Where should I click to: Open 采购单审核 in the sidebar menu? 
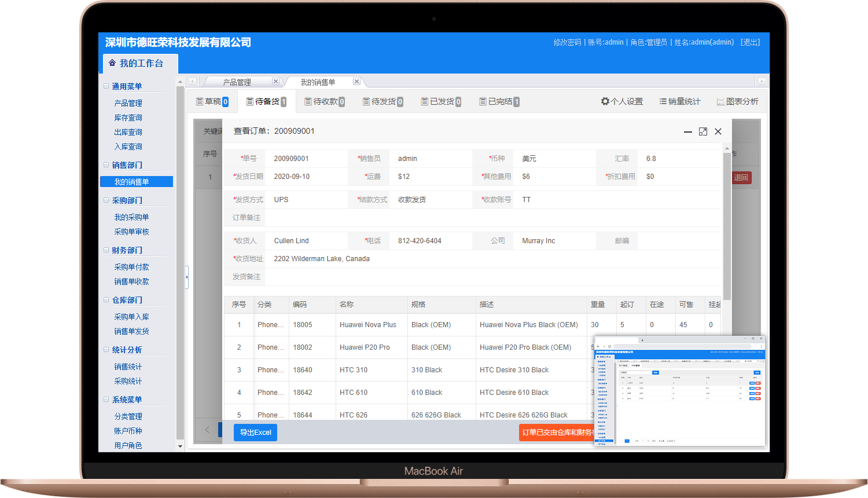[132, 232]
